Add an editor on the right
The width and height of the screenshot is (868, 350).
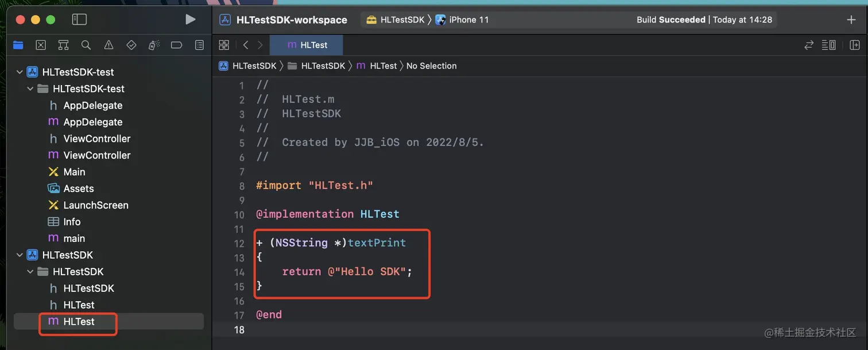[854, 45]
